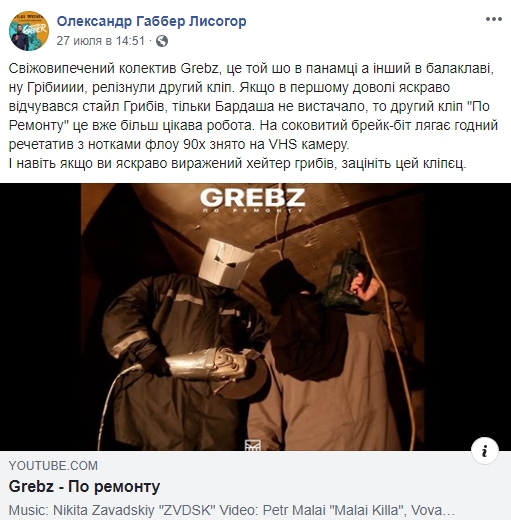This screenshot has height=520, width=511.
Task: Open the post timestamp 27 июля в 14:51
Action: 101,41
